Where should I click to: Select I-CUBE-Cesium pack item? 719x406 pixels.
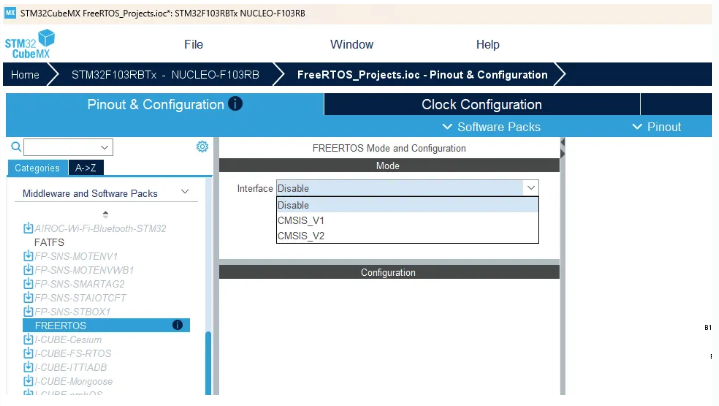pyautogui.click(x=68, y=339)
